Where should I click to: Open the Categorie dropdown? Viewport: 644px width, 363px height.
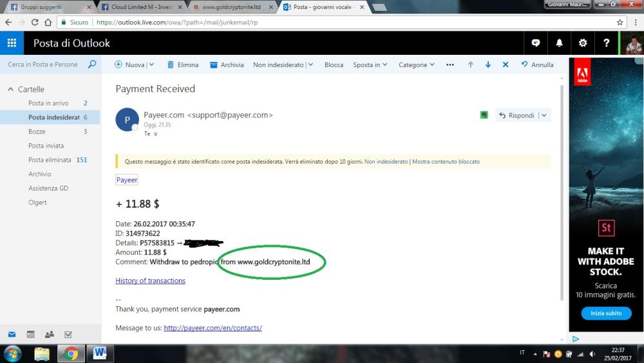point(416,64)
